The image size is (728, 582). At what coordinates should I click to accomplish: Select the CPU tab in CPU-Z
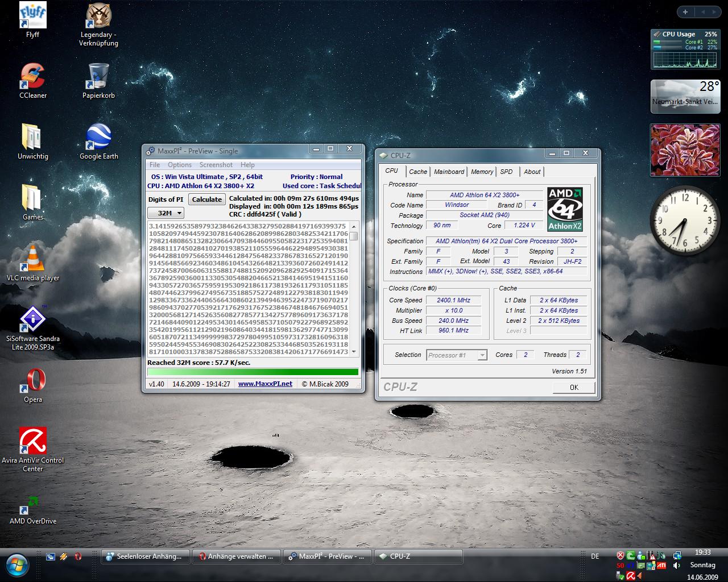pyautogui.click(x=392, y=171)
